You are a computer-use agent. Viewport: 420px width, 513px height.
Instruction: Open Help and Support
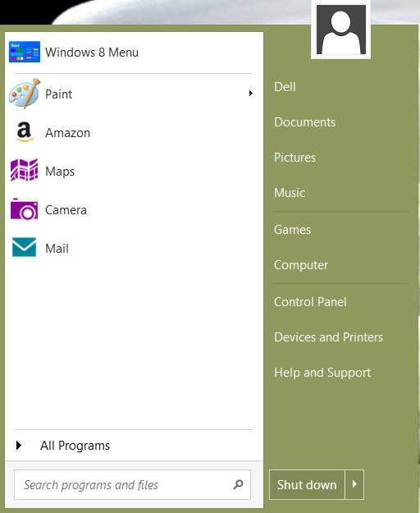[x=322, y=373]
